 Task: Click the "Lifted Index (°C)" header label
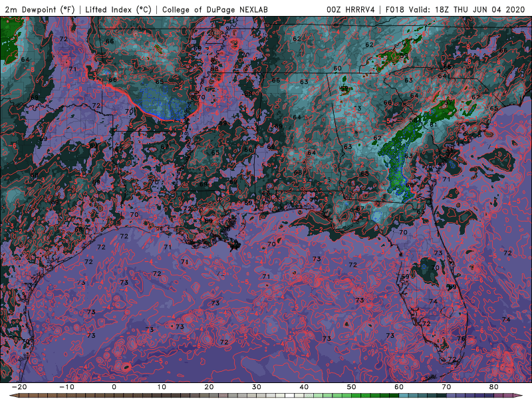(118, 9)
